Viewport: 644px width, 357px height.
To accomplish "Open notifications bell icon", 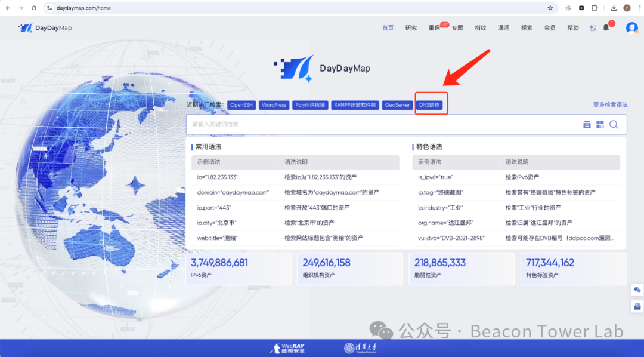I will (606, 27).
